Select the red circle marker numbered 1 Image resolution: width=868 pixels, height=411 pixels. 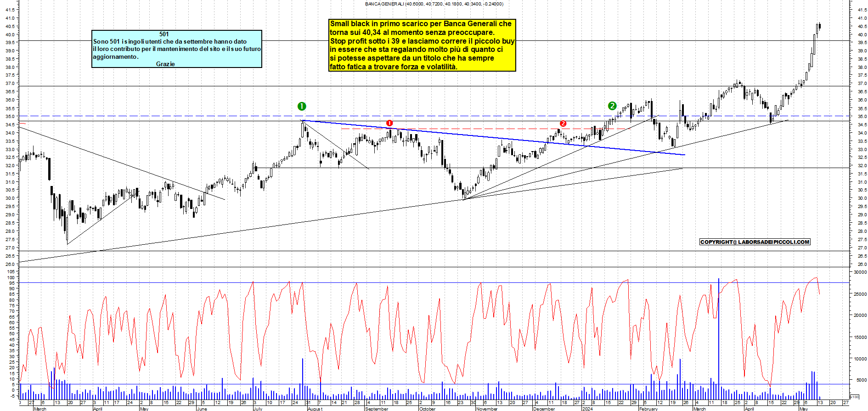pos(389,123)
